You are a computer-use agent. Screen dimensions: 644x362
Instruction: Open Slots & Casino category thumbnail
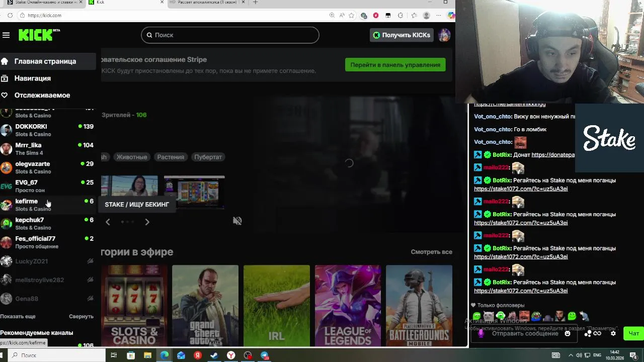click(134, 306)
